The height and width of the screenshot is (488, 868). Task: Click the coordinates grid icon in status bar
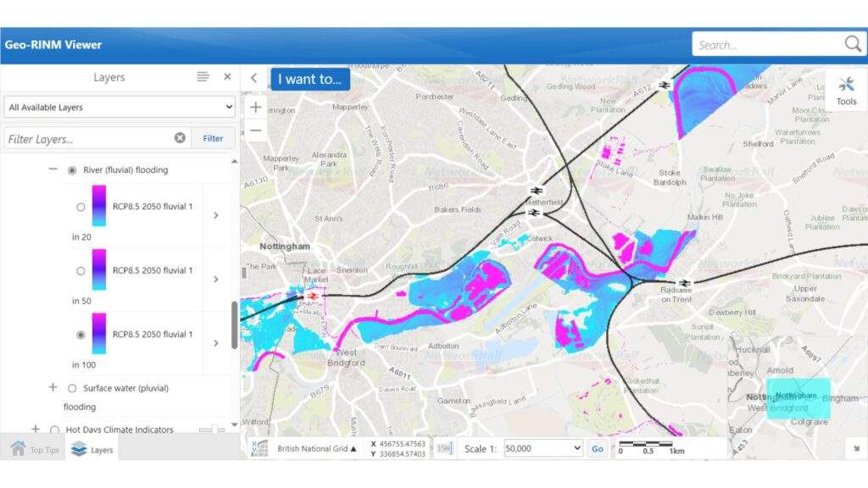pos(259,448)
